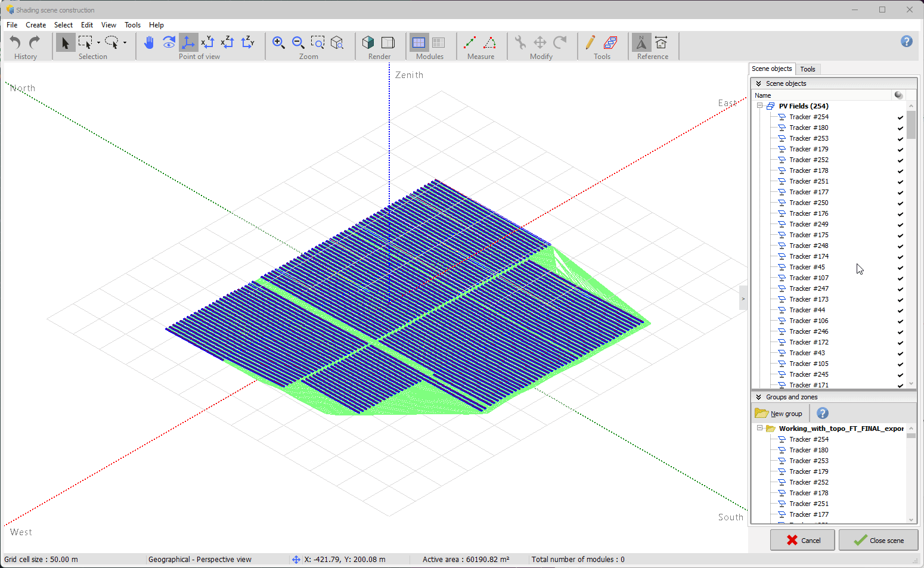Select Tracker #172 in Scene objects
The width and height of the screenshot is (924, 568).
[808, 342]
